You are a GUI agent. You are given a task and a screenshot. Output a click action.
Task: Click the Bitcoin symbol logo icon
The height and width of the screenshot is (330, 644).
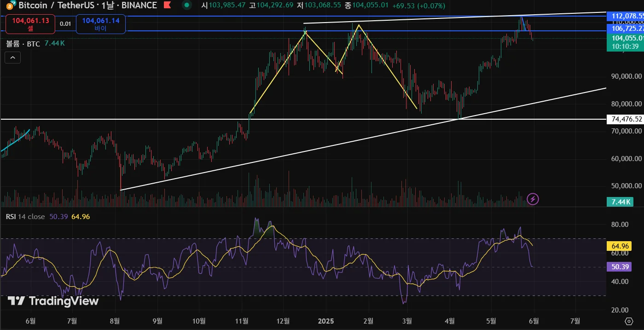[x=9, y=5]
